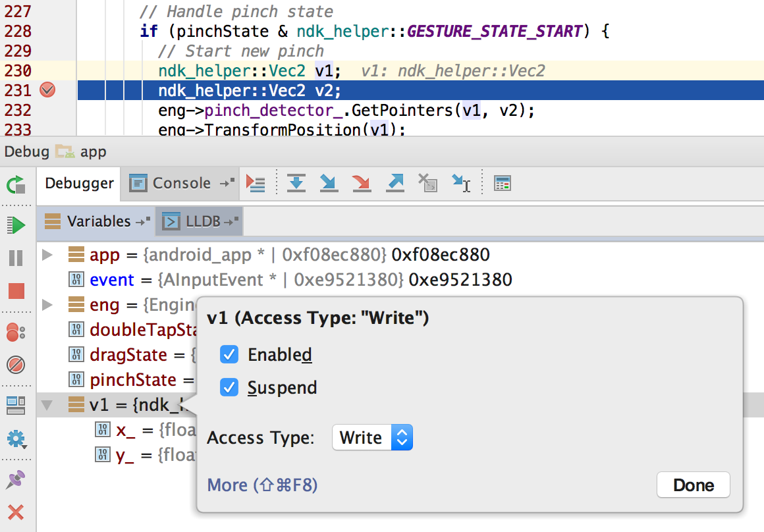Open the Access Type dropdown
Image resolution: width=764 pixels, height=532 pixels.
coord(372,438)
